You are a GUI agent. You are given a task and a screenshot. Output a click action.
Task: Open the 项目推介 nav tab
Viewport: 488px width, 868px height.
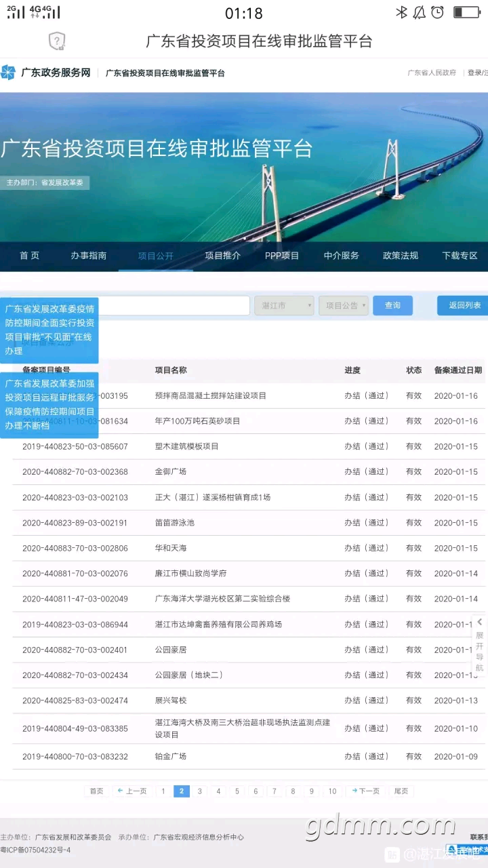(x=223, y=256)
